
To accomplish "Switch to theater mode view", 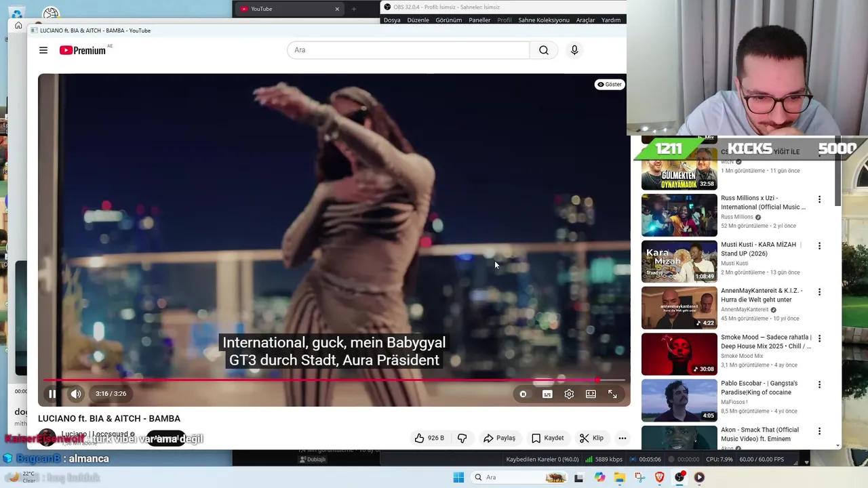I will [591, 394].
